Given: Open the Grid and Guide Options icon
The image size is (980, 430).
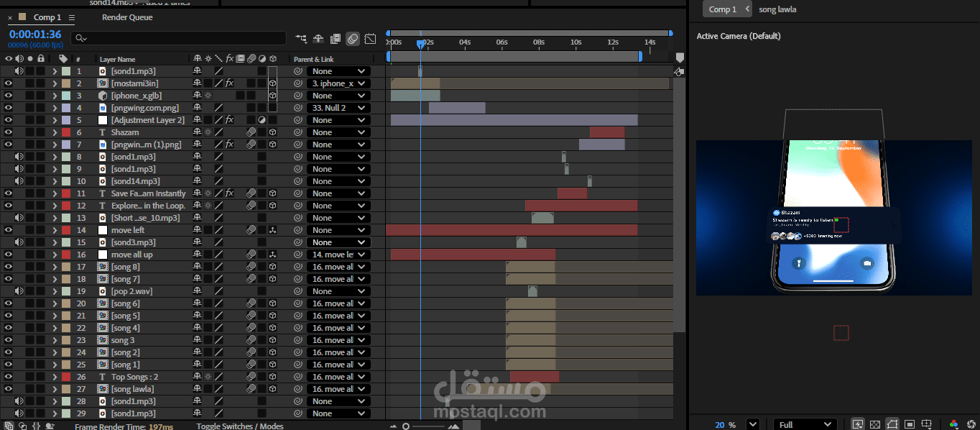Looking at the screenshot, I should coord(928,424).
